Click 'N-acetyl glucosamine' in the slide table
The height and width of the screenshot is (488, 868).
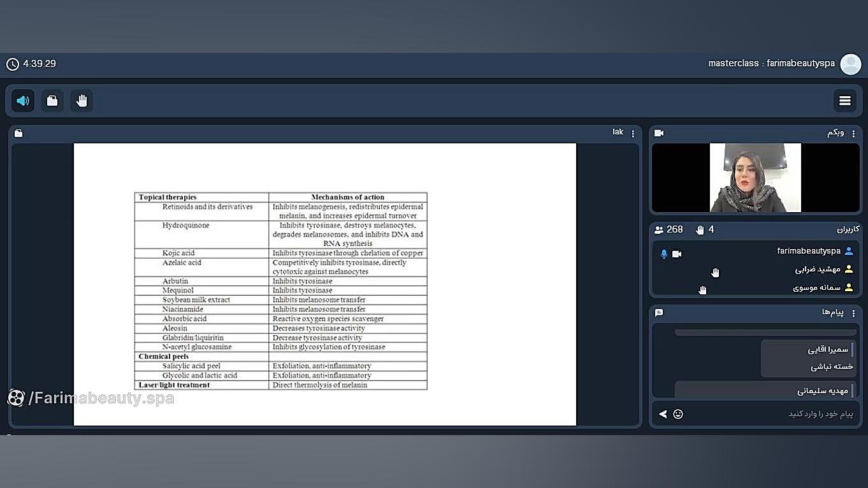[197, 347]
